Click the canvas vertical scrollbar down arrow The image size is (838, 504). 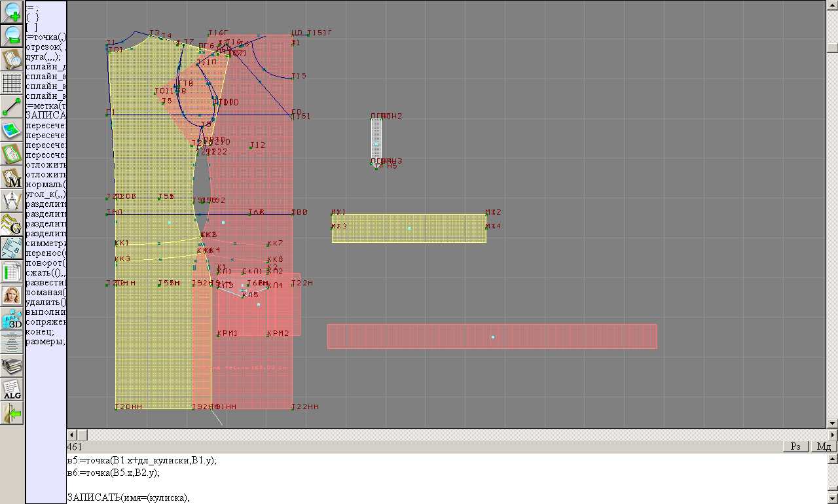point(832,423)
